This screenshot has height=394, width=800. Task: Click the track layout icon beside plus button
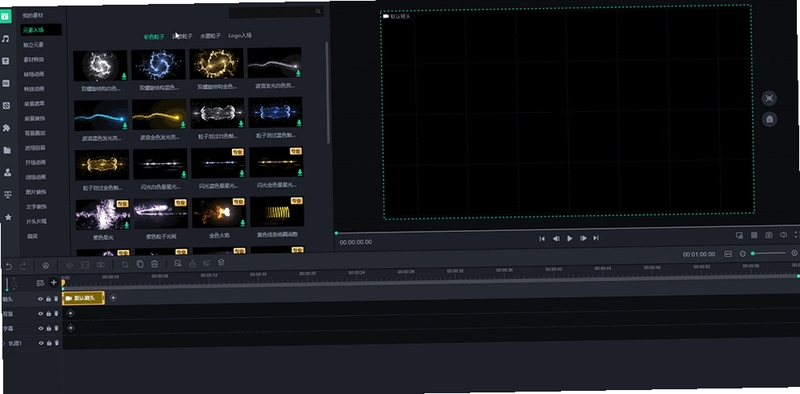[40, 283]
